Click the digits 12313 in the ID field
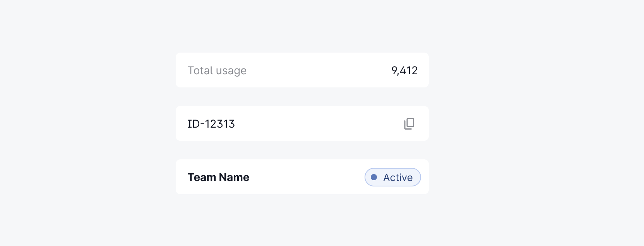Screen dimensions: 644x246 219,124
